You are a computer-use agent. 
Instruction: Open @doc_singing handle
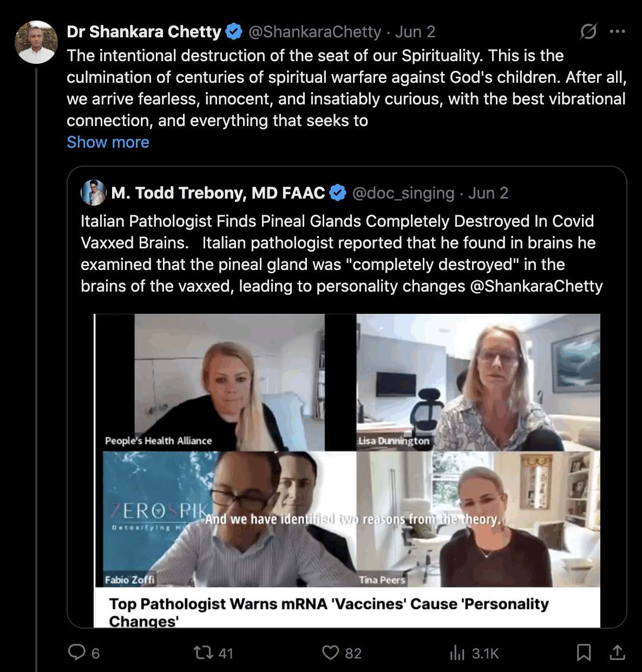tap(403, 193)
